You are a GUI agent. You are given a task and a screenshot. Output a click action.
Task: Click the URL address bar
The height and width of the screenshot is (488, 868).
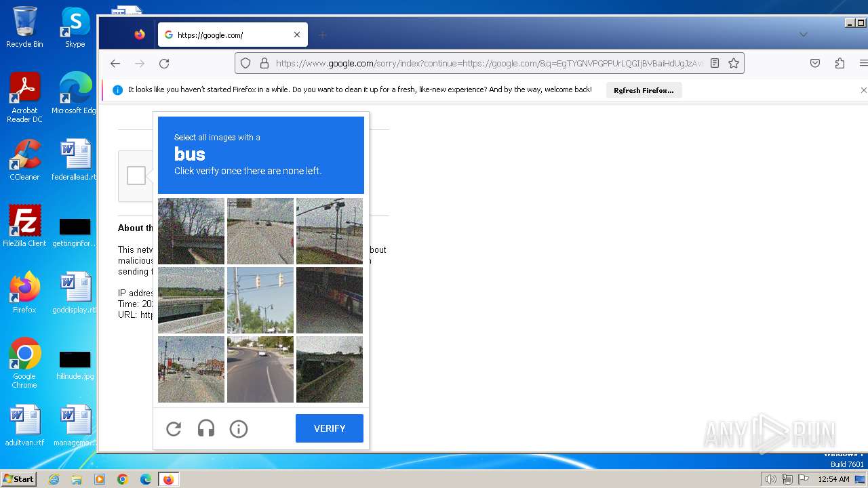(490, 63)
